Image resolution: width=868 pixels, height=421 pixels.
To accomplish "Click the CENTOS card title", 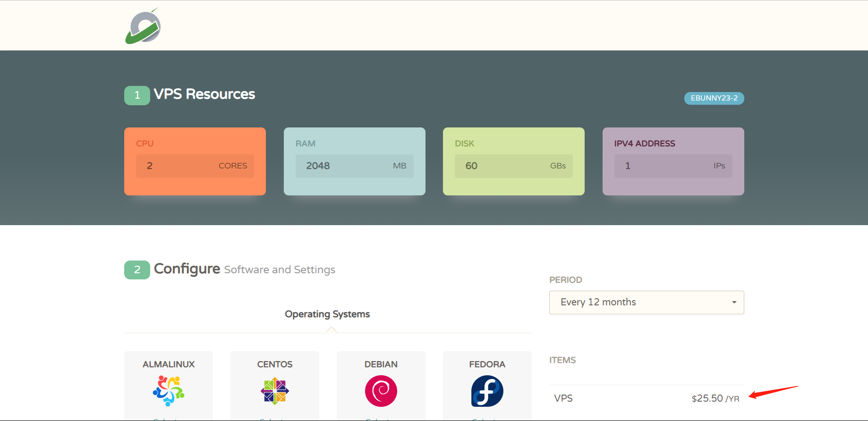I will 275,364.
